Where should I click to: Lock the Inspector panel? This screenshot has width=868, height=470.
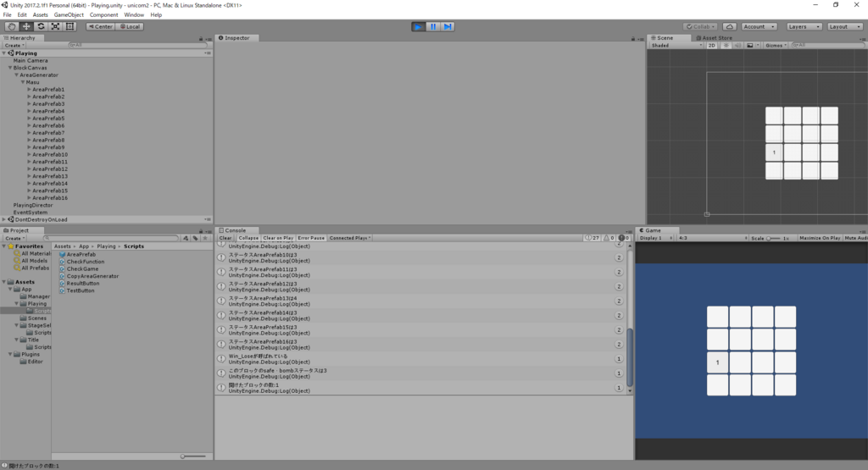(x=633, y=39)
